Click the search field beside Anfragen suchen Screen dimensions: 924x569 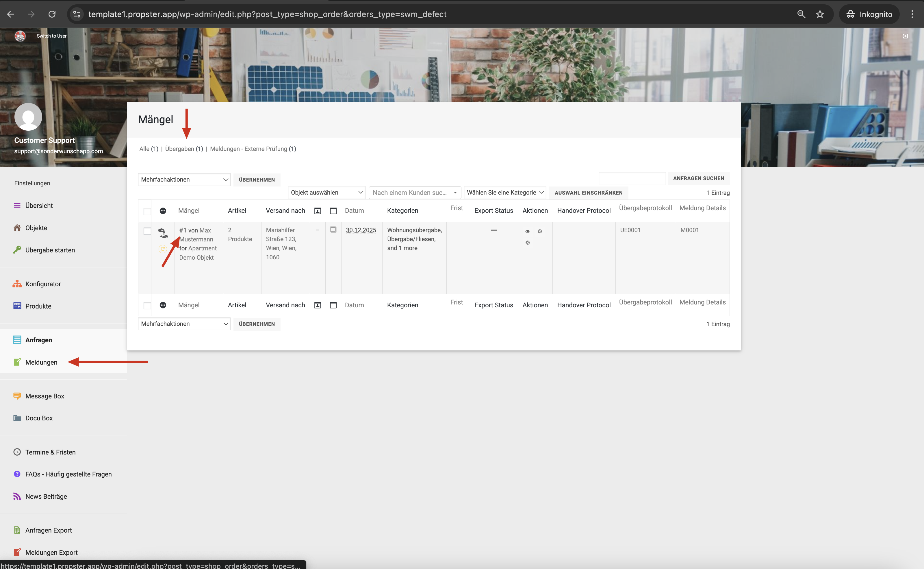632,178
